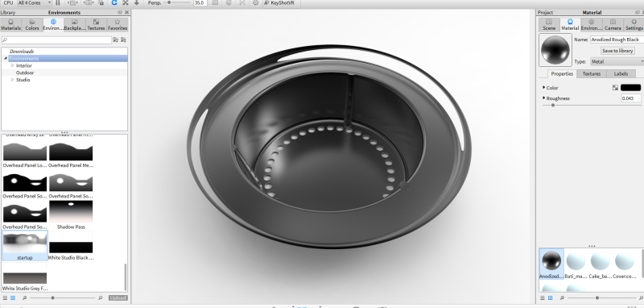Screen dimensions: 644x308
Task: Select the Properties sub-tab
Action: (562, 73)
